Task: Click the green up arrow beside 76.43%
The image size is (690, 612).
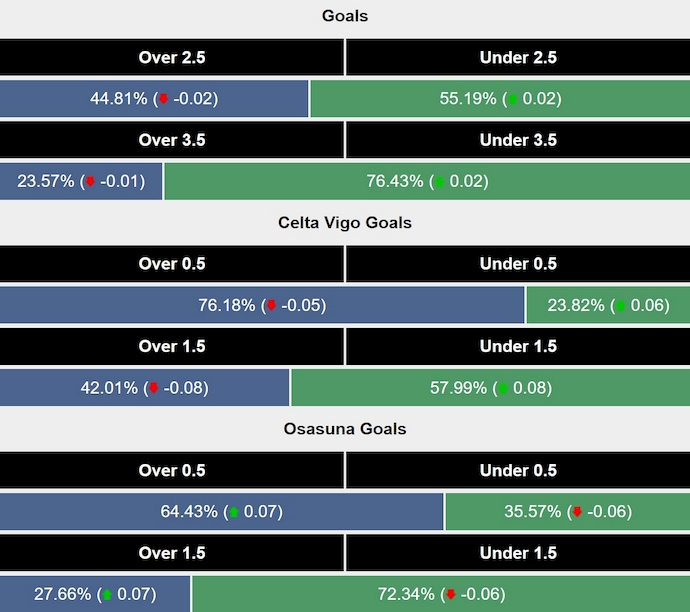Action: click(441, 182)
